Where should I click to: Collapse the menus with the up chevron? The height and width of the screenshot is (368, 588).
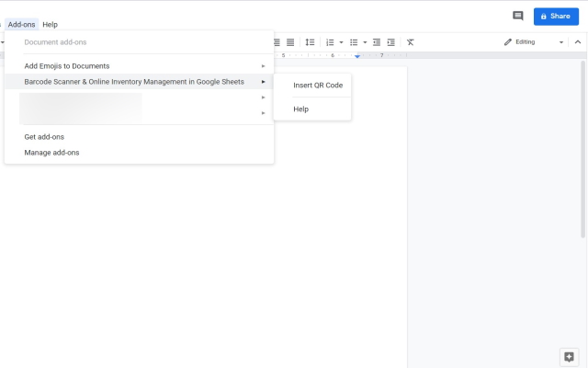tap(578, 42)
